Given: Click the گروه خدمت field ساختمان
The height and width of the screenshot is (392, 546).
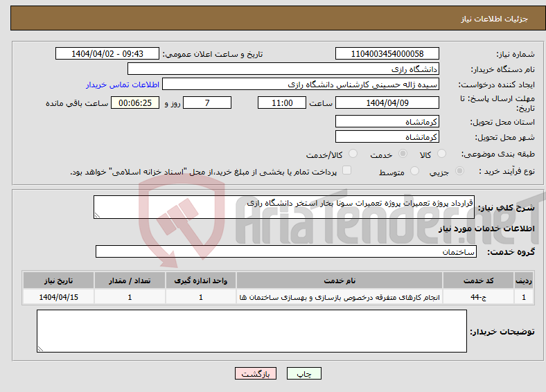Looking at the screenshot, I should coord(286,251).
